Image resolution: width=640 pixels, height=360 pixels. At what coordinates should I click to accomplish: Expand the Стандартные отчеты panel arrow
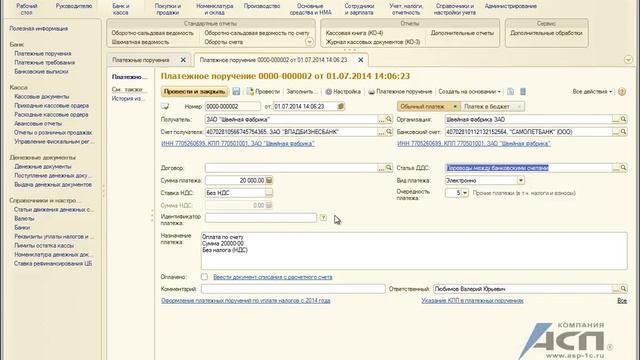309,42
